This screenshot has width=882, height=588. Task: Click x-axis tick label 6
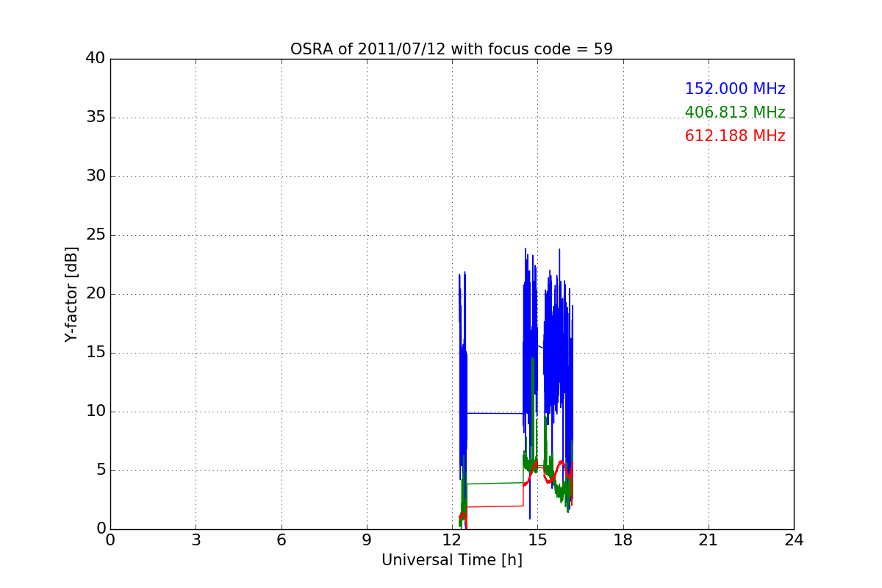click(x=281, y=540)
